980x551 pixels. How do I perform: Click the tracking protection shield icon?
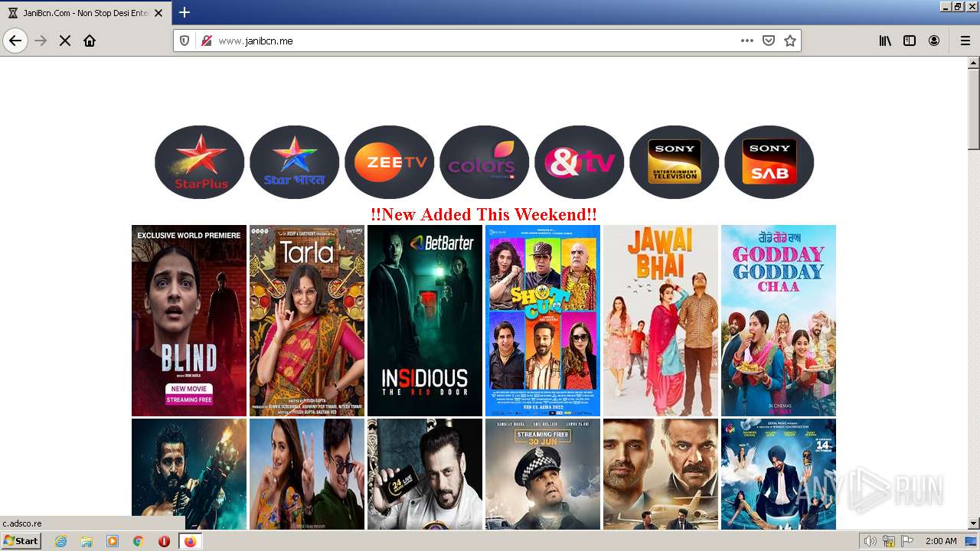pyautogui.click(x=185, y=41)
